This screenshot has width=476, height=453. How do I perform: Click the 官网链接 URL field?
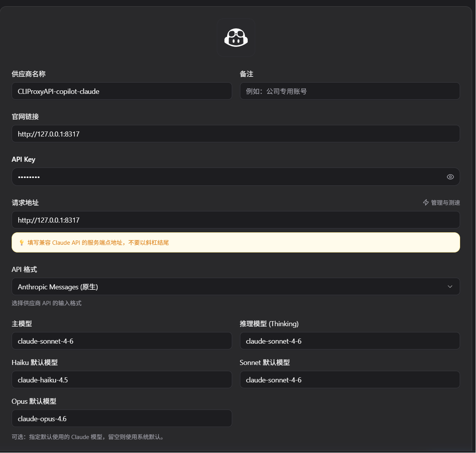[x=236, y=134]
